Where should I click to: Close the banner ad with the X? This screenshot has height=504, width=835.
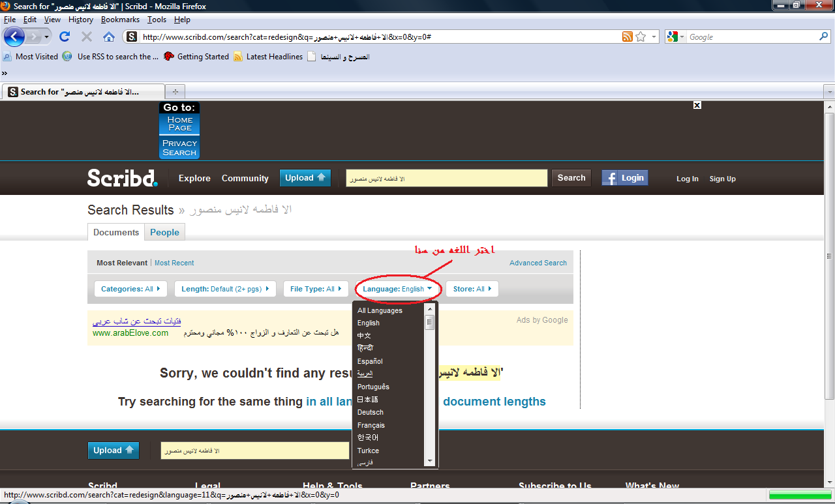point(697,105)
